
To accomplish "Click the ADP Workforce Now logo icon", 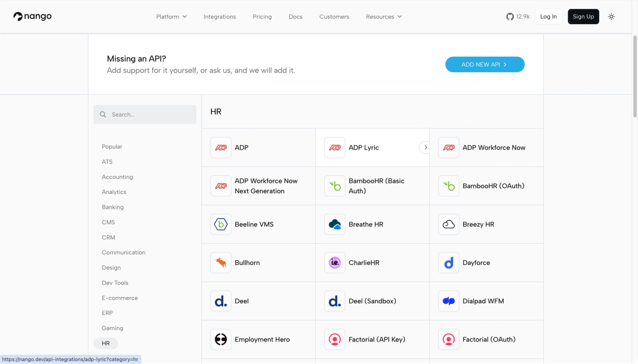I will [x=448, y=147].
